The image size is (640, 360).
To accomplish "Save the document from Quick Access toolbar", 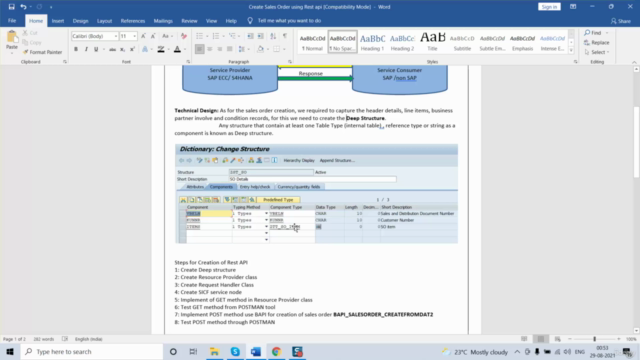I will coord(11,7).
